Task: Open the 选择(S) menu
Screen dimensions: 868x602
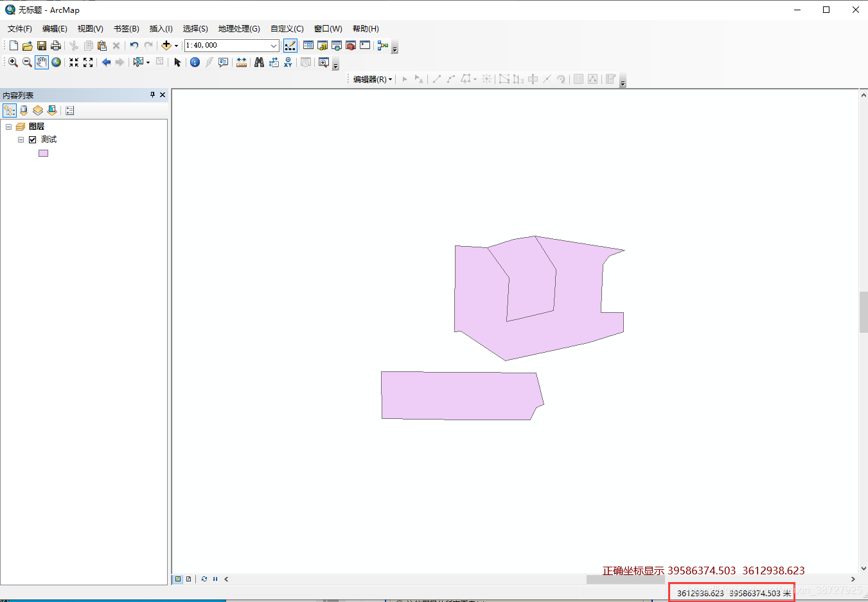Action: [195, 29]
